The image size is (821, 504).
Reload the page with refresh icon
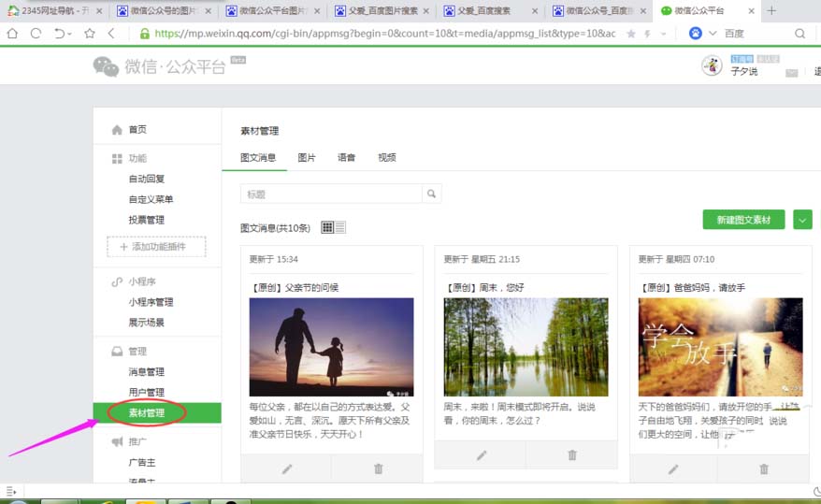(36, 34)
